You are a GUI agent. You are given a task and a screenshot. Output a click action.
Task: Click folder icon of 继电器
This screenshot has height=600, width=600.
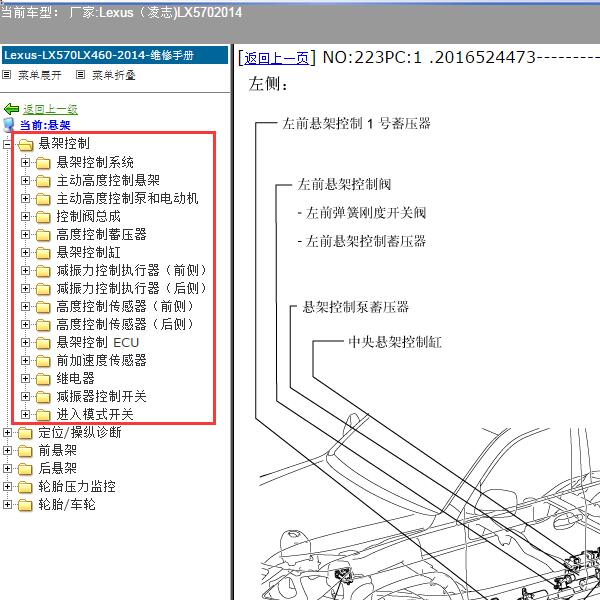43,379
